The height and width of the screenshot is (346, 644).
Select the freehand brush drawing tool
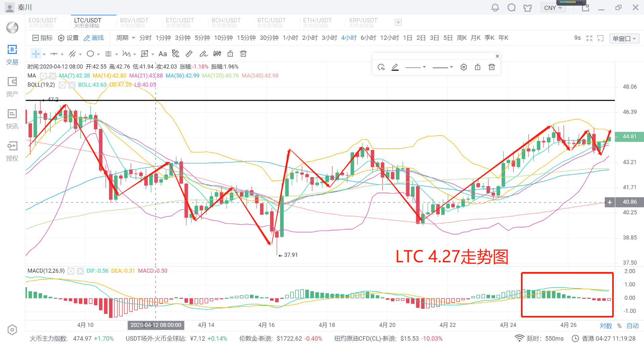[x=203, y=54]
